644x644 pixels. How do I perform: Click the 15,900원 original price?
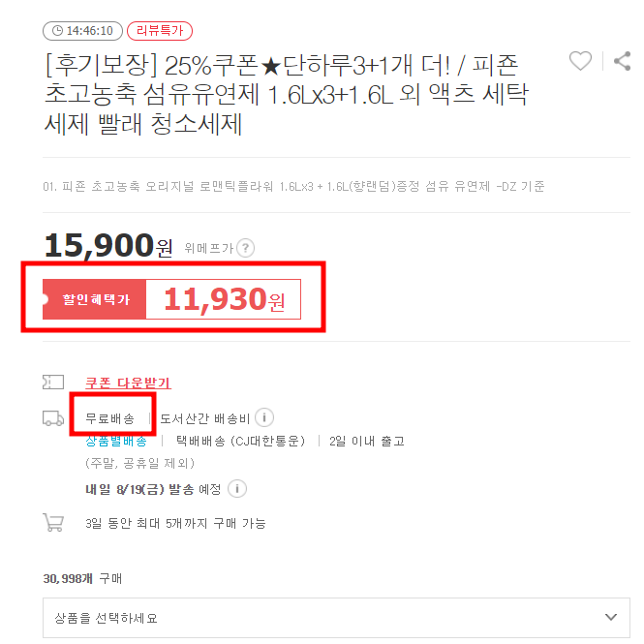[x=108, y=246]
